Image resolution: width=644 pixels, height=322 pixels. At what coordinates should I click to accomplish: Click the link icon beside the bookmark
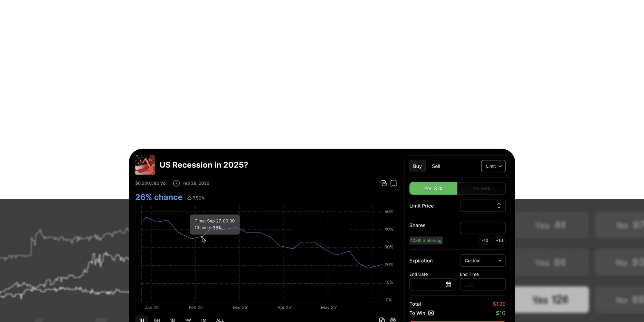[x=384, y=183]
